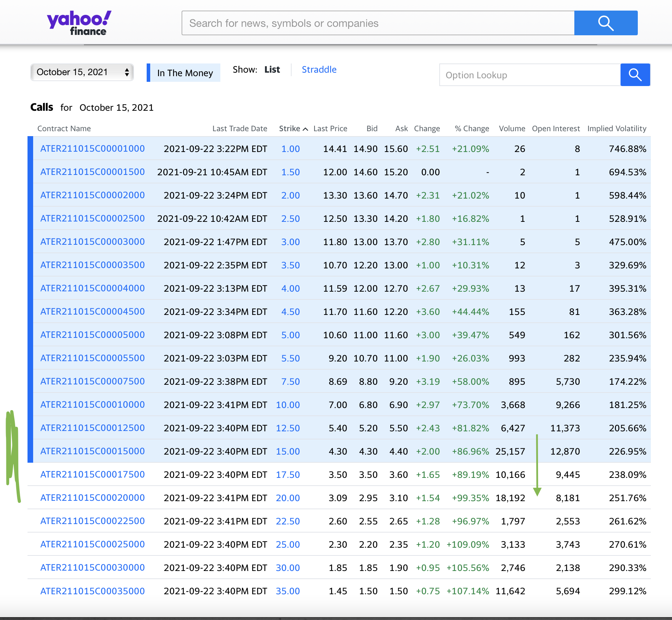Click the Option Lookup search icon
This screenshot has width=672, height=620.
(635, 75)
